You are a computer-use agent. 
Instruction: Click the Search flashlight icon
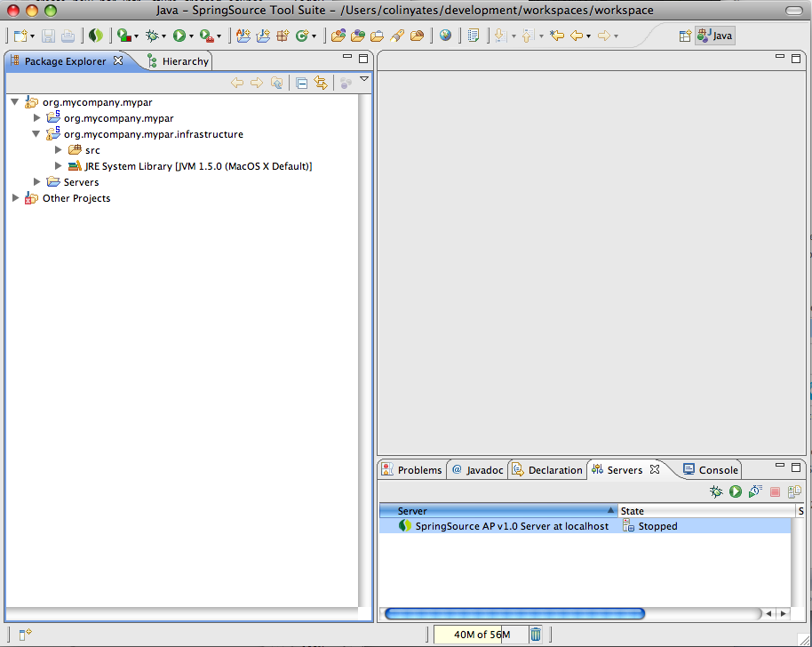(397, 36)
